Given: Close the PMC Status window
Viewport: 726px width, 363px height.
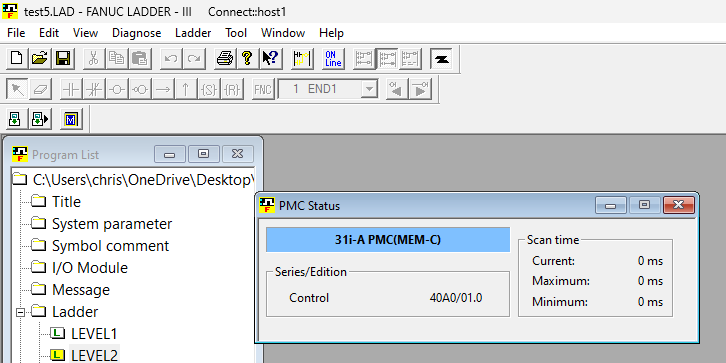Looking at the screenshot, I should pos(678,205).
